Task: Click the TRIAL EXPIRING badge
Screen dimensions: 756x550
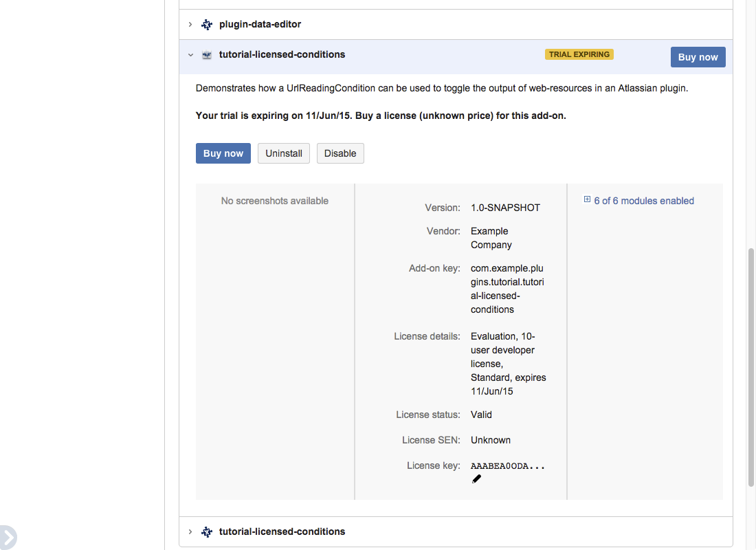Action: [579, 54]
